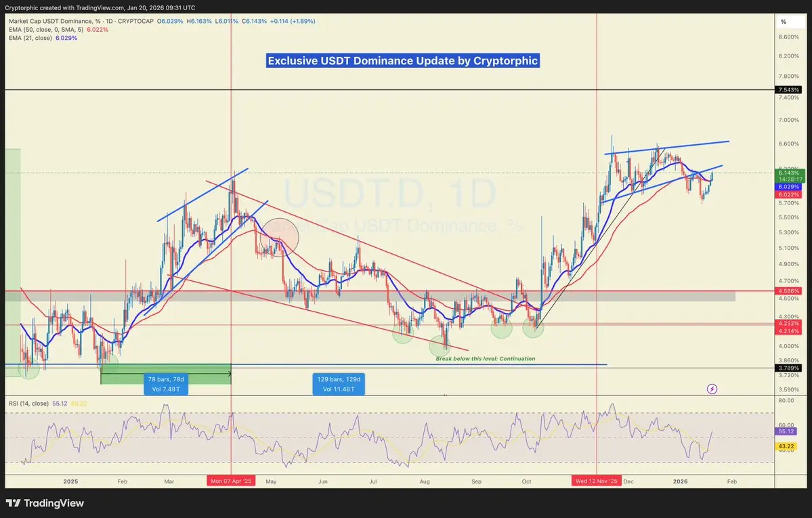Click the Mon 07 Apr '25 date marker
The width and height of the screenshot is (812, 518).
pyautogui.click(x=231, y=481)
